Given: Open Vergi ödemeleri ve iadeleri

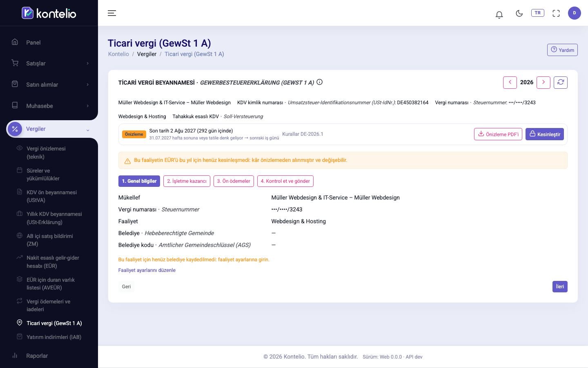Looking at the screenshot, I should tap(49, 305).
